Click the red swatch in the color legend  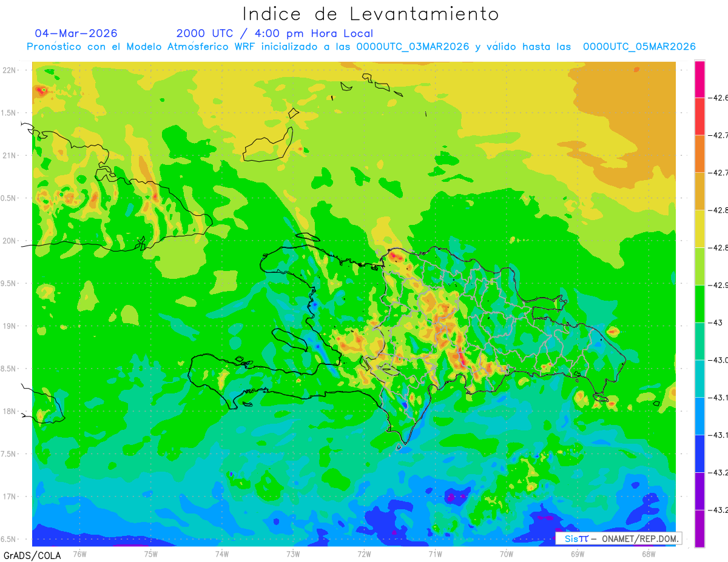point(699,116)
